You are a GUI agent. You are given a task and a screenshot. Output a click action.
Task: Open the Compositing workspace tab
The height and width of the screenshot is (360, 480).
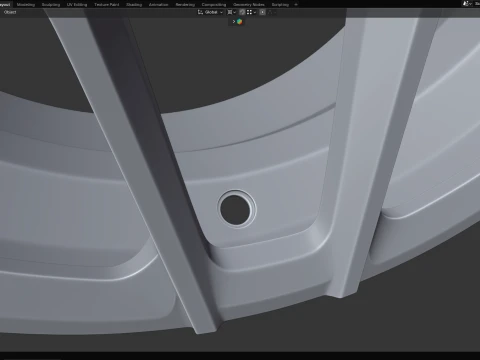coord(214,4)
